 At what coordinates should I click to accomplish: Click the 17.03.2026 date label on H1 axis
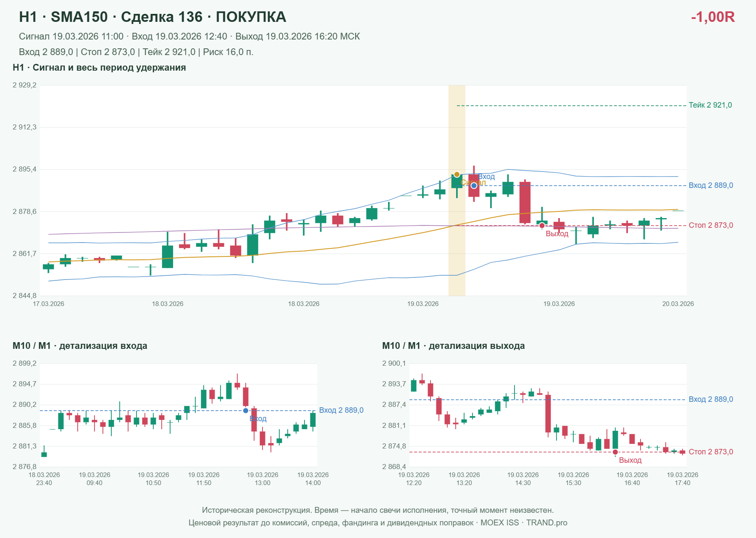48,304
